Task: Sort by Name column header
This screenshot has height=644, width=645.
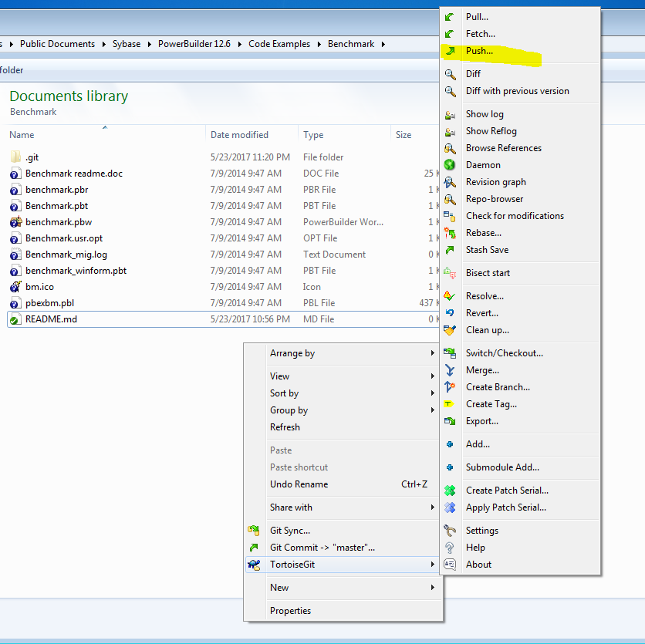Action: [x=22, y=135]
